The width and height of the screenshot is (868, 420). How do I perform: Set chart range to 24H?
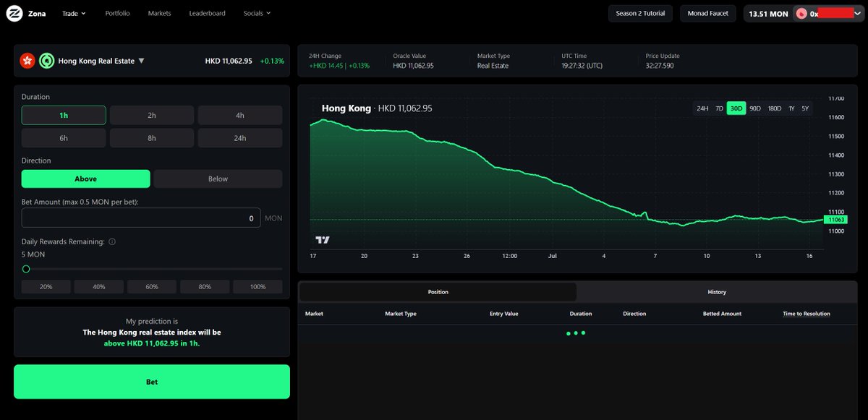[x=702, y=108]
